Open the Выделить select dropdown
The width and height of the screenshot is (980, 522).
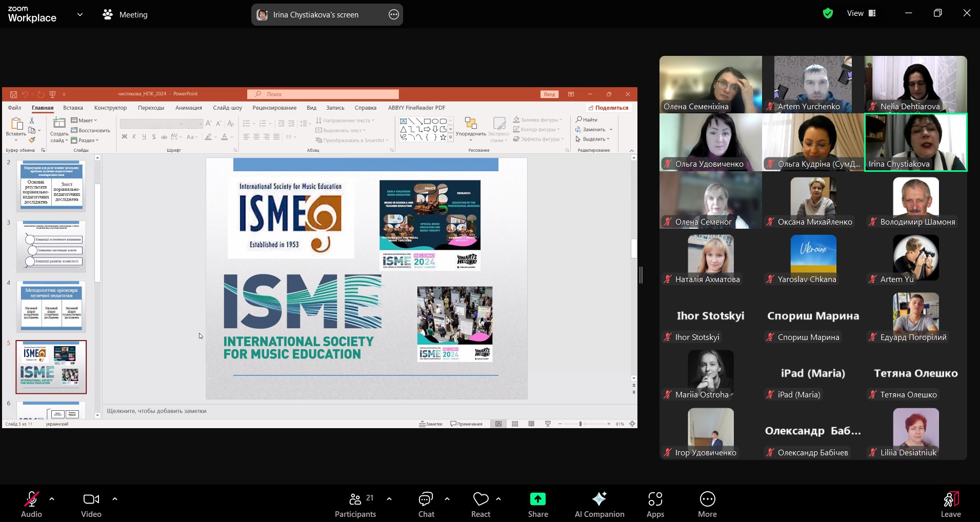[x=592, y=139]
